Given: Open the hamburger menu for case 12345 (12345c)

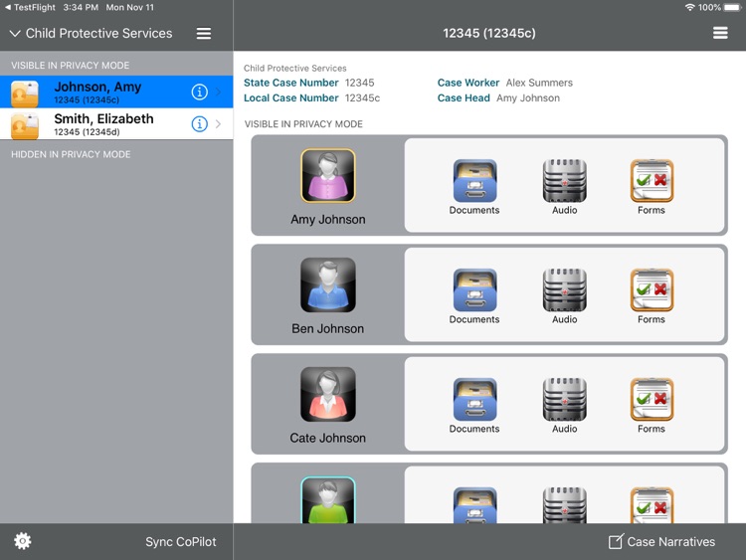Looking at the screenshot, I should (720, 33).
